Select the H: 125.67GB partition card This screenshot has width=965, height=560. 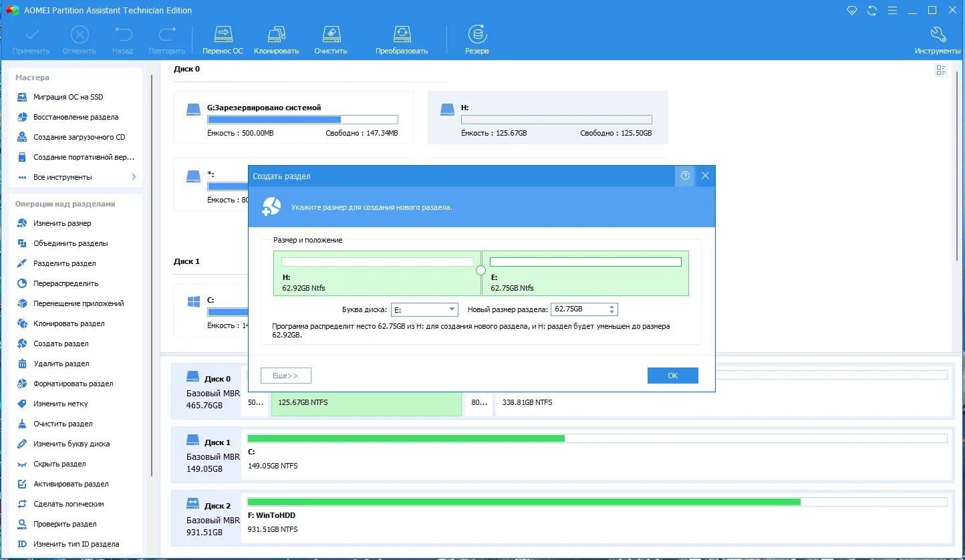[x=548, y=118]
